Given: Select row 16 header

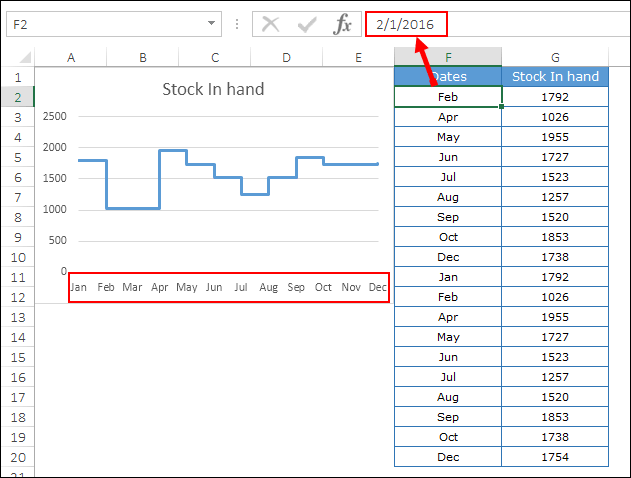Looking at the screenshot, I should (x=18, y=377).
